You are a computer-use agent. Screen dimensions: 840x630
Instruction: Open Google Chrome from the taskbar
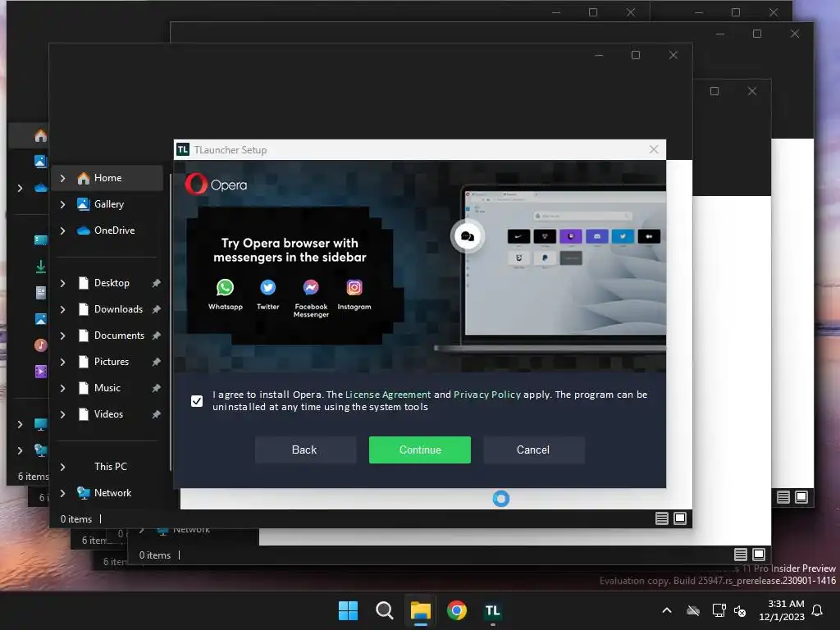456,610
